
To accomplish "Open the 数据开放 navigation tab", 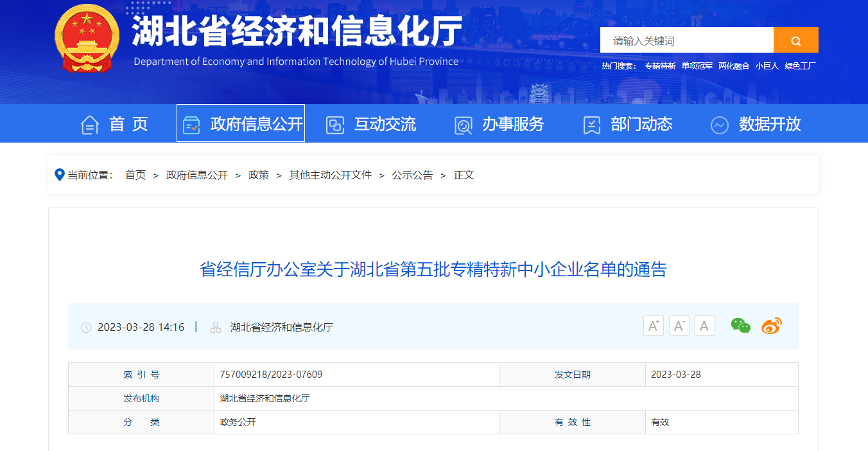I will point(756,124).
